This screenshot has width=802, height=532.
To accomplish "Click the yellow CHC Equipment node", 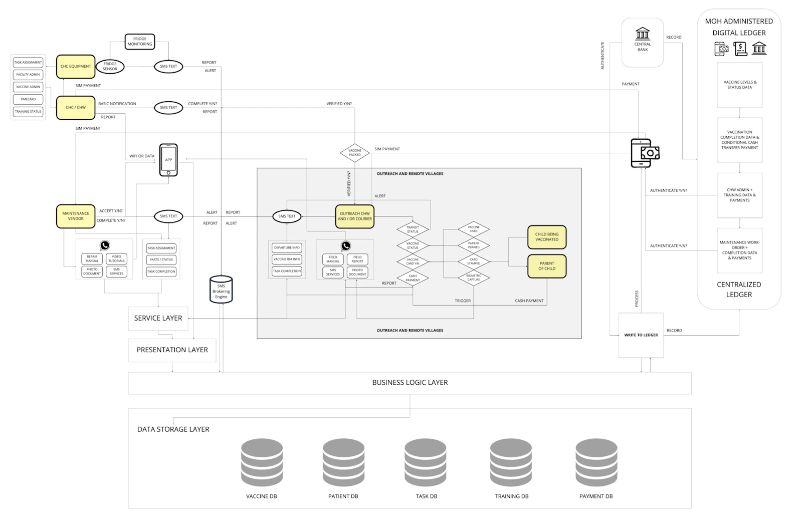I will [76, 67].
